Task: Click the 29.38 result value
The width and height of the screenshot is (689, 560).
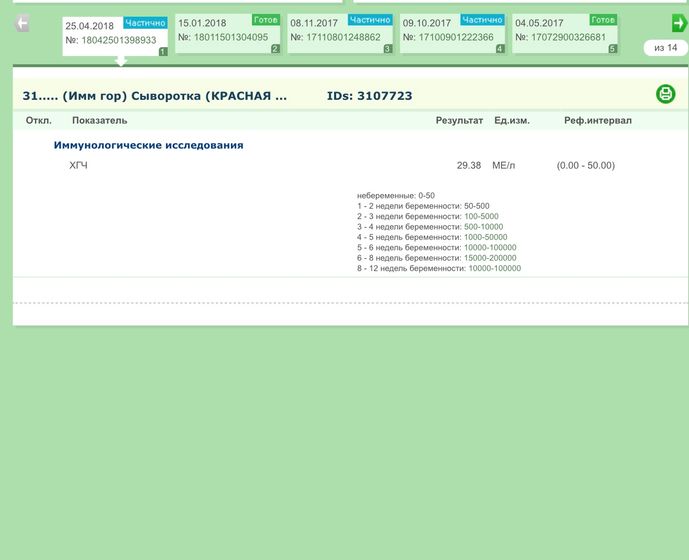Action: point(468,166)
